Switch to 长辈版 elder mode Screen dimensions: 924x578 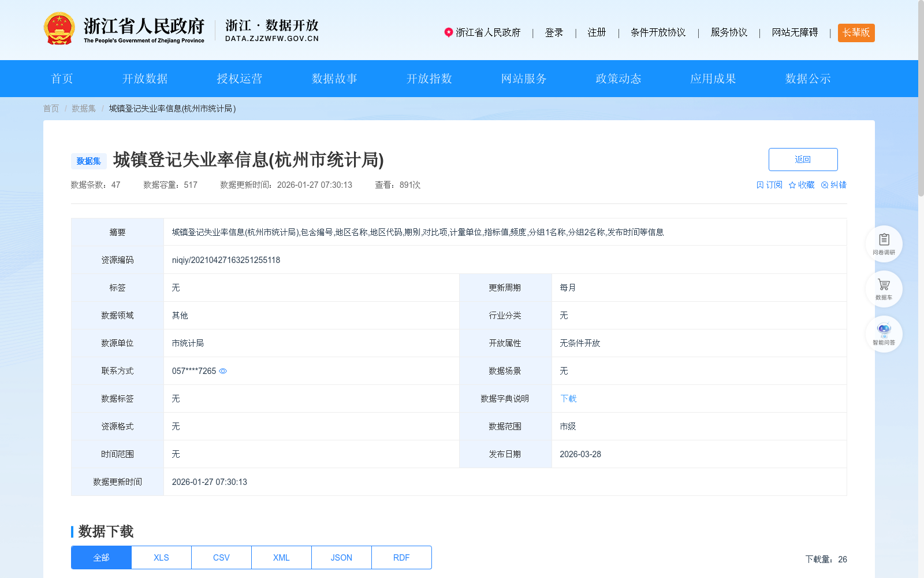pyautogui.click(x=856, y=33)
